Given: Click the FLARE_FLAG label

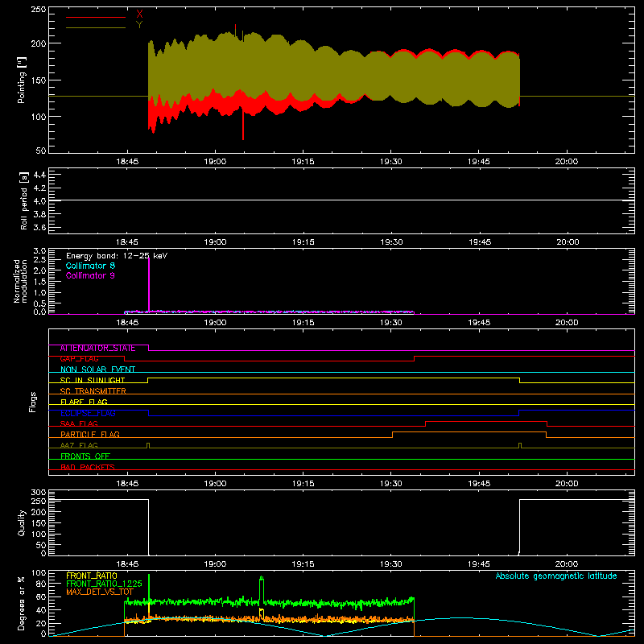Looking at the screenshot, I should 84,402.
